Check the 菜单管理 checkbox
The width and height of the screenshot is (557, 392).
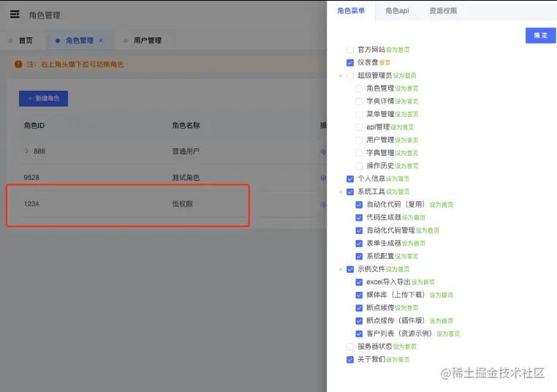(x=359, y=114)
